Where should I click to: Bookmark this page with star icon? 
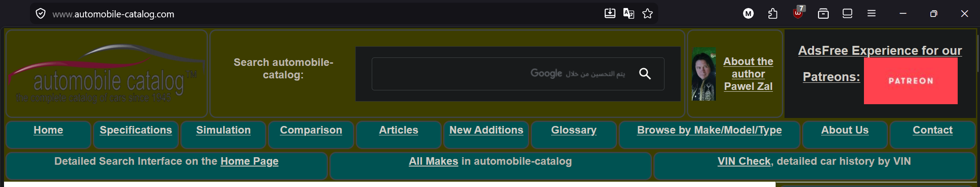point(648,13)
